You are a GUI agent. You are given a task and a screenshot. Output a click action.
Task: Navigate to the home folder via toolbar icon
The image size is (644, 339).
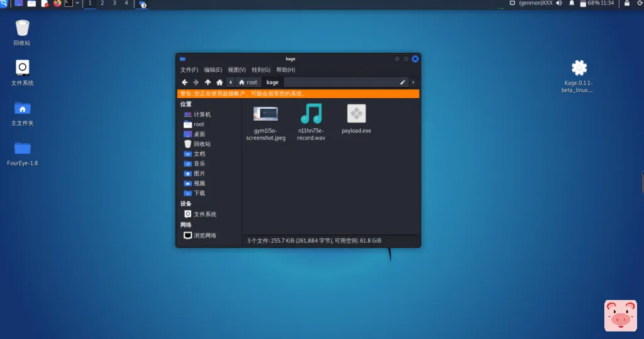[219, 82]
